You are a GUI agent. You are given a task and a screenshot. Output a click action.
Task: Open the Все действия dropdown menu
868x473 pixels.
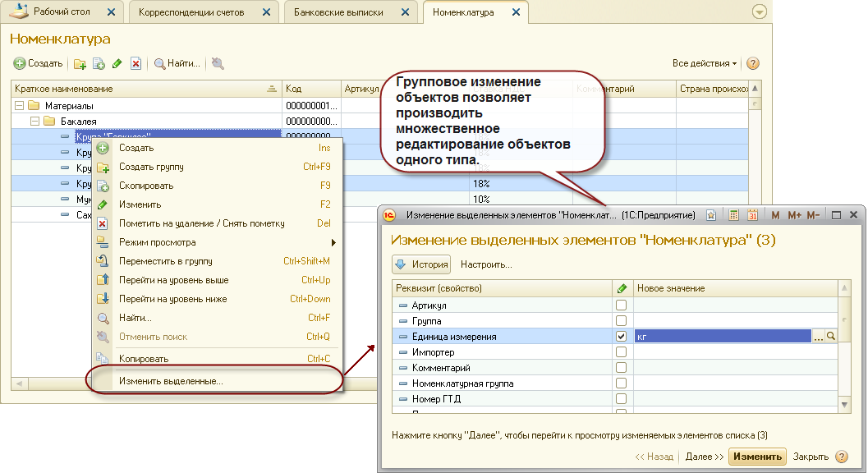click(x=704, y=63)
